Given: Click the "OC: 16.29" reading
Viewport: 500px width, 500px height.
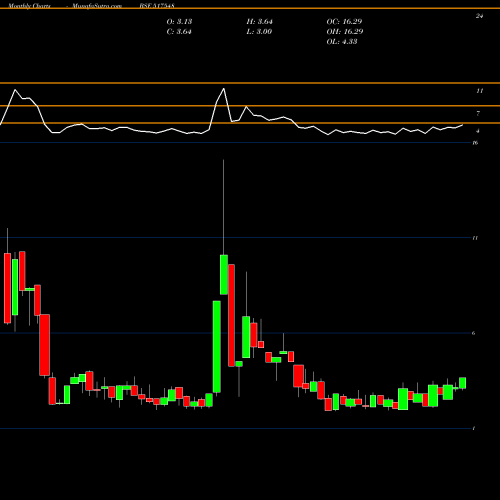Looking at the screenshot, I should click(x=344, y=22).
